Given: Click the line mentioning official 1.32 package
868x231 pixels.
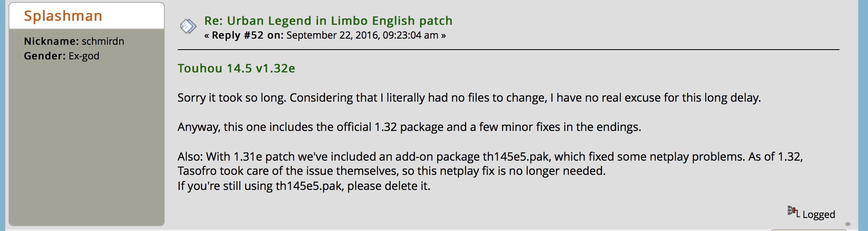Looking at the screenshot, I should click(x=409, y=127).
